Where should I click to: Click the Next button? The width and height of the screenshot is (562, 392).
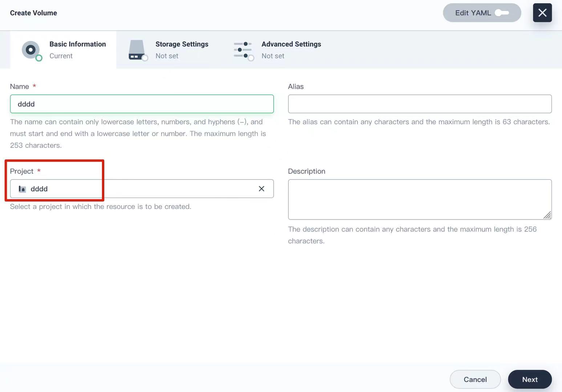tap(530, 379)
